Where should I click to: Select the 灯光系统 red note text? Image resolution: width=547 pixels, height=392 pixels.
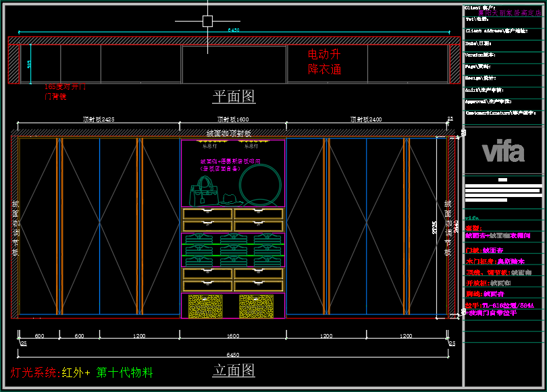35,372
